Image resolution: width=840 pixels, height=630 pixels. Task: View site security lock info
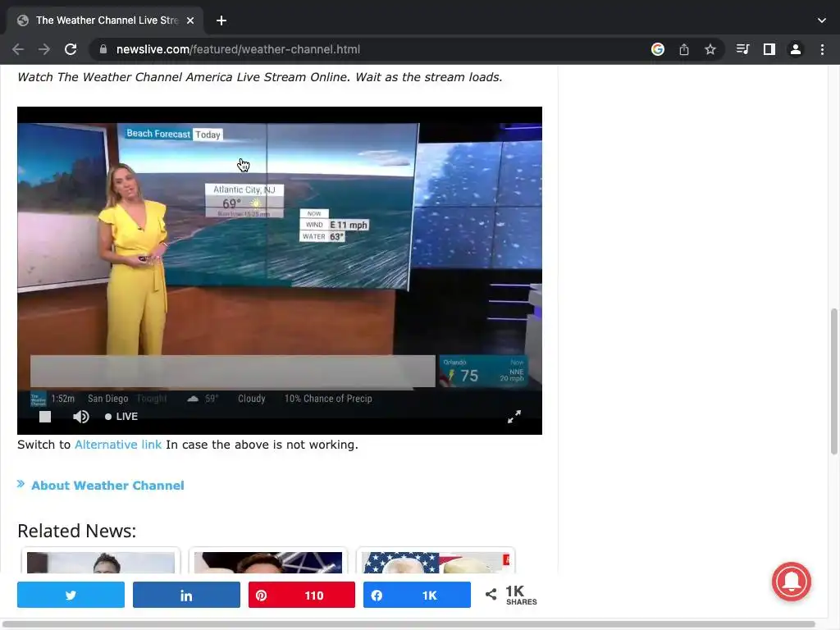pyautogui.click(x=103, y=49)
